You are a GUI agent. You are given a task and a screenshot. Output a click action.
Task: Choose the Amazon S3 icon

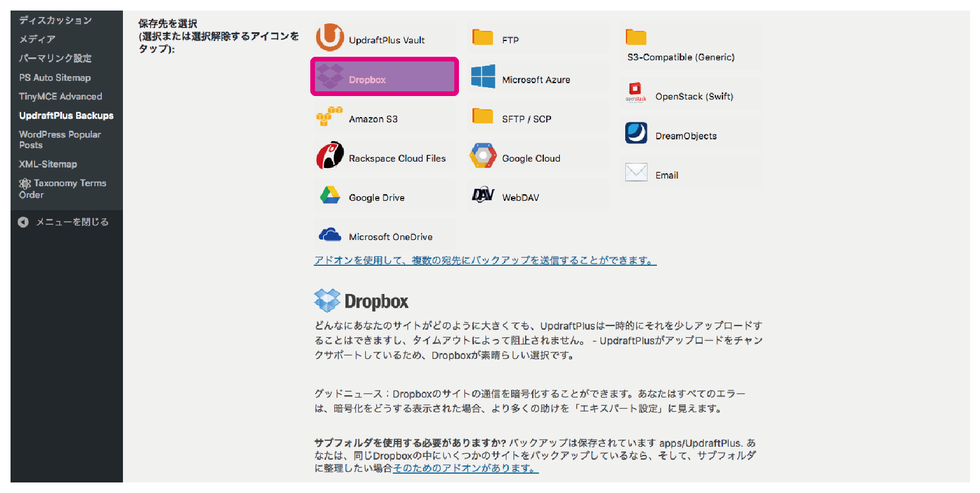330,117
